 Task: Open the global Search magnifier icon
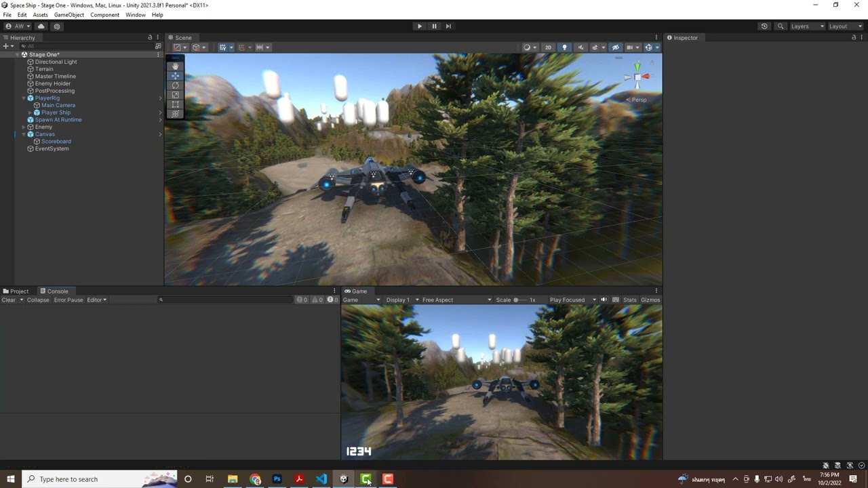tap(781, 26)
